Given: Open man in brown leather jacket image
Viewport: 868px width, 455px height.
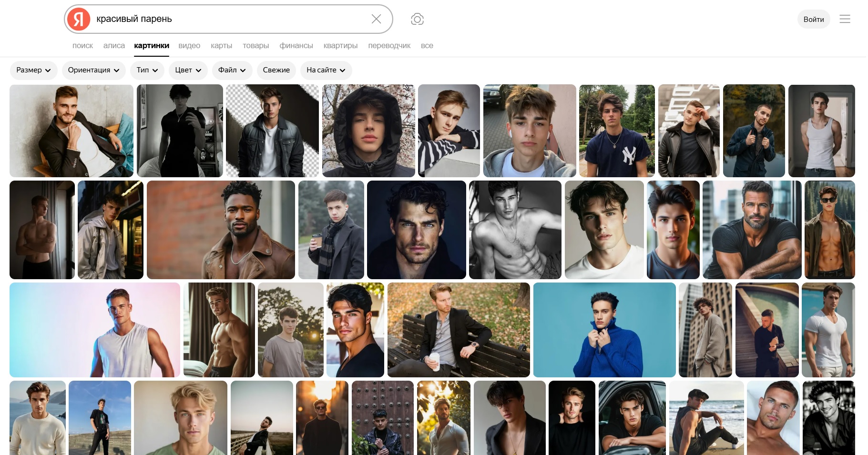Looking at the screenshot, I should (x=221, y=230).
